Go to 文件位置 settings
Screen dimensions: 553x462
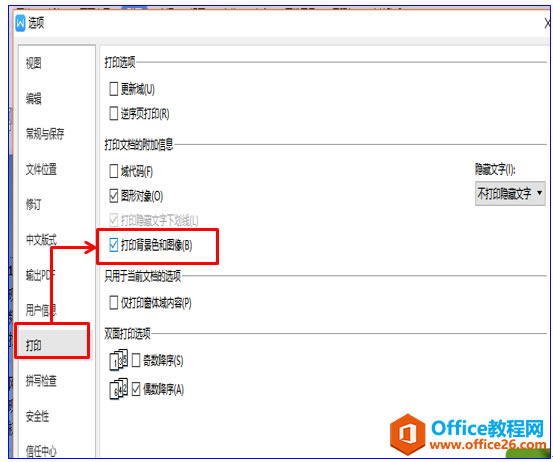(41, 169)
